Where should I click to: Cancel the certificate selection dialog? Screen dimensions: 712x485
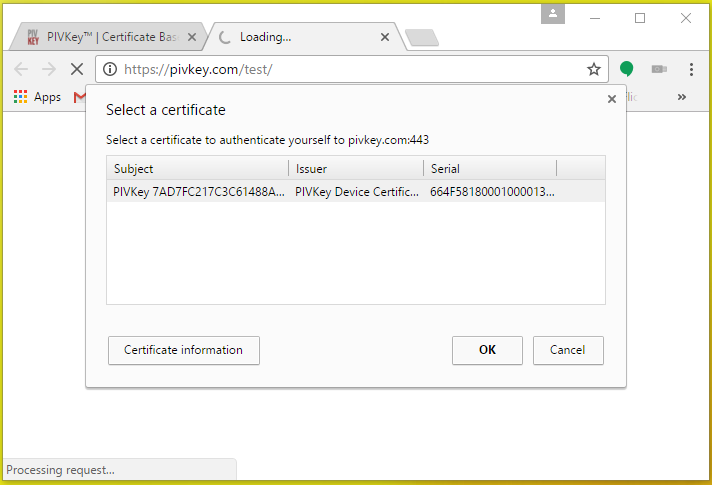click(x=567, y=350)
